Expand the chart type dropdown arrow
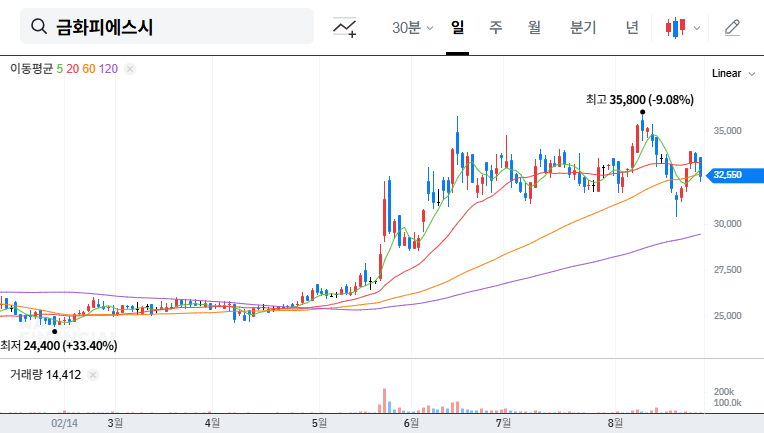Screen dimensions: 764x433 (x=697, y=28)
